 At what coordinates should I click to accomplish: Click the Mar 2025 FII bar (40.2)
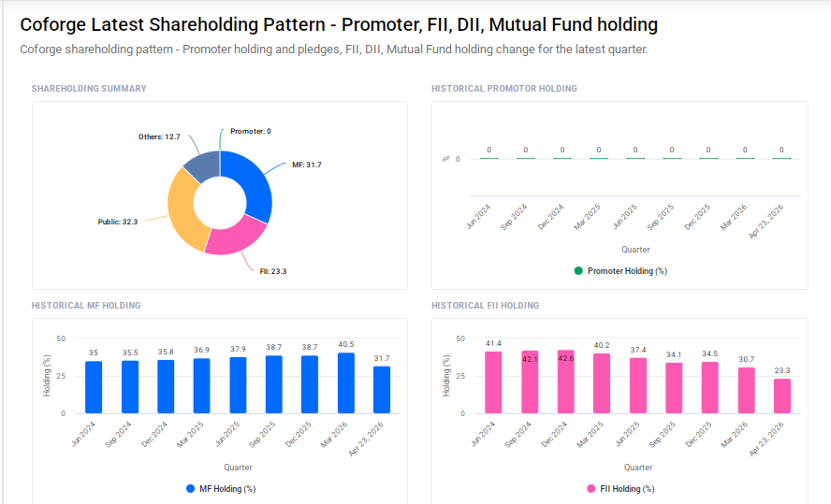[x=602, y=383]
